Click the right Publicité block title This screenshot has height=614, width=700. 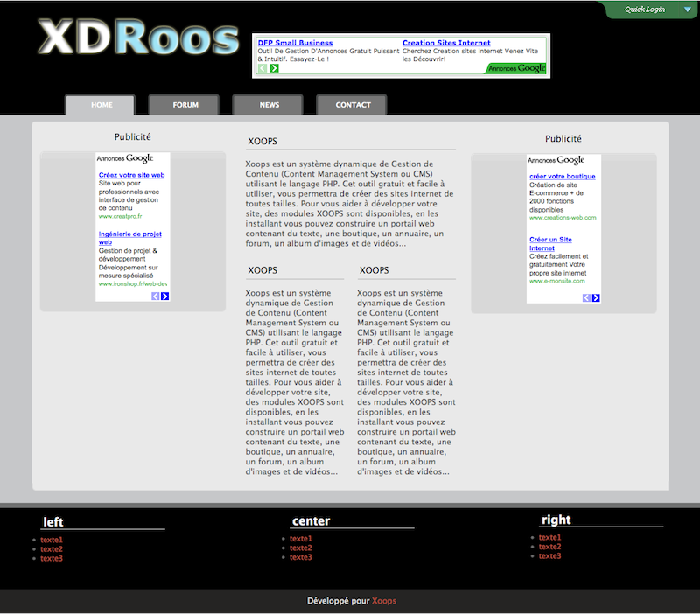[x=563, y=139]
